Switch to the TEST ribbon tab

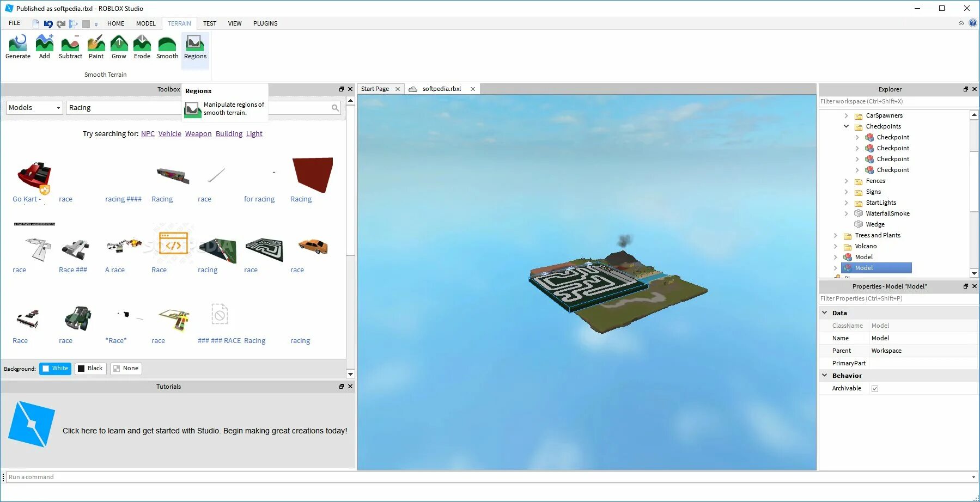point(210,23)
